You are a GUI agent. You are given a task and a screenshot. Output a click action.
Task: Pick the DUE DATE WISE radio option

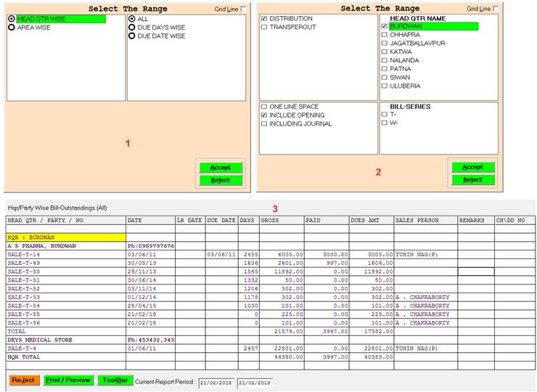click(132, 36)
